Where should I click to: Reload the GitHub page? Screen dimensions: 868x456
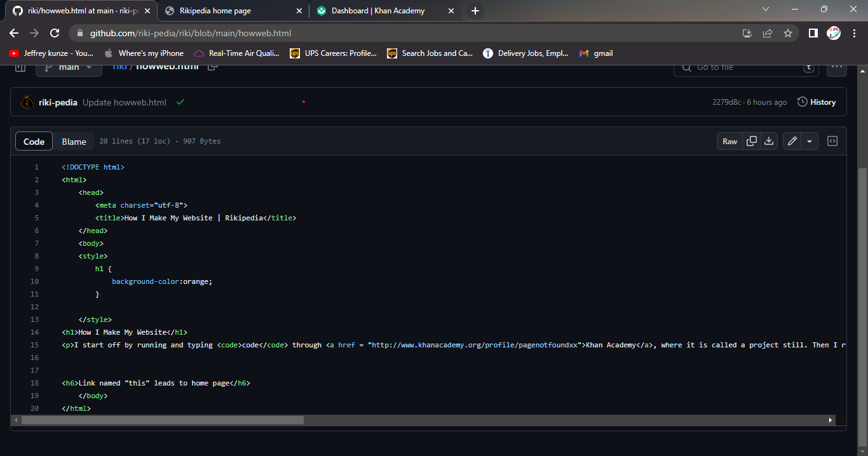pos(55,33)
